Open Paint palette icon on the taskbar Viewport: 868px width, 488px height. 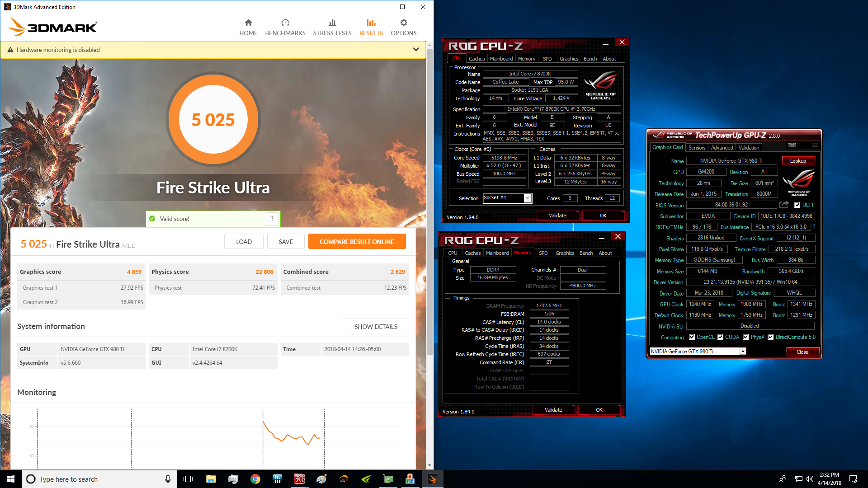coord(321,479)
